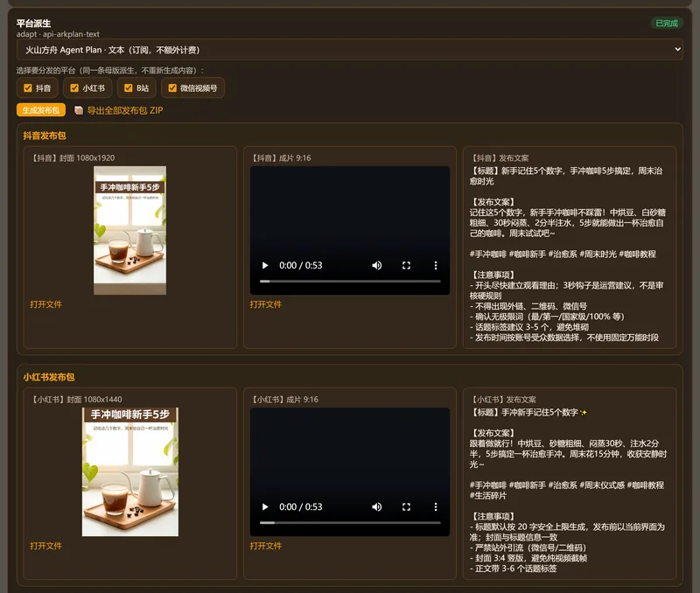Open the 火山方舟 Agent Plan model dropdown

(x=349, y=50)
